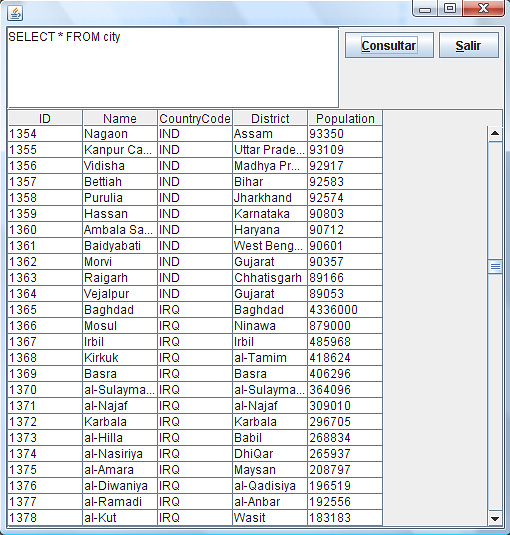Close the window with X button
The width and height of the screenshot is (510, 535).
(483, 9)
